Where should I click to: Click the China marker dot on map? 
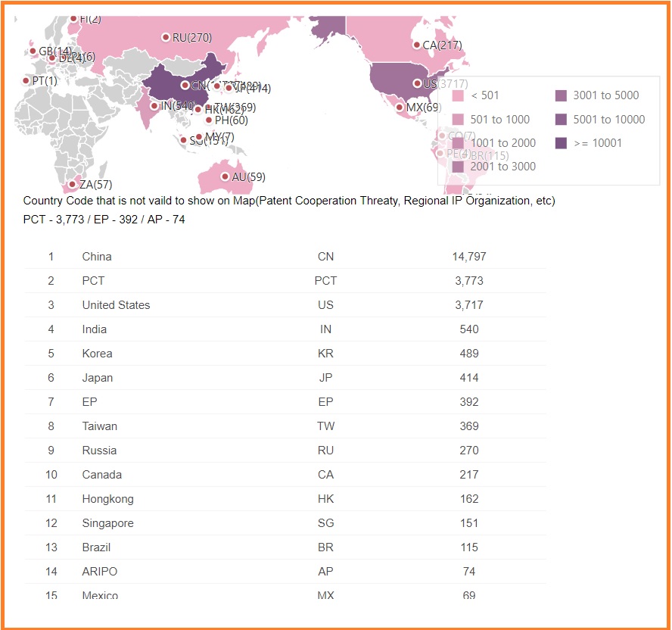pos(185,86)
